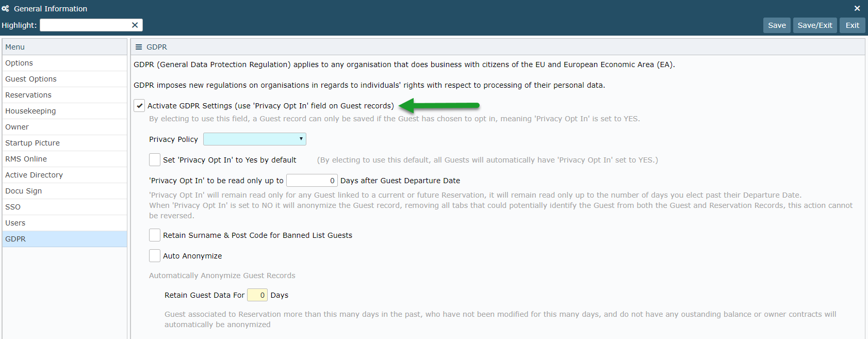The image size is (868, 339).
Task: Select RMS Online in the menu
Action: (64, 159)
